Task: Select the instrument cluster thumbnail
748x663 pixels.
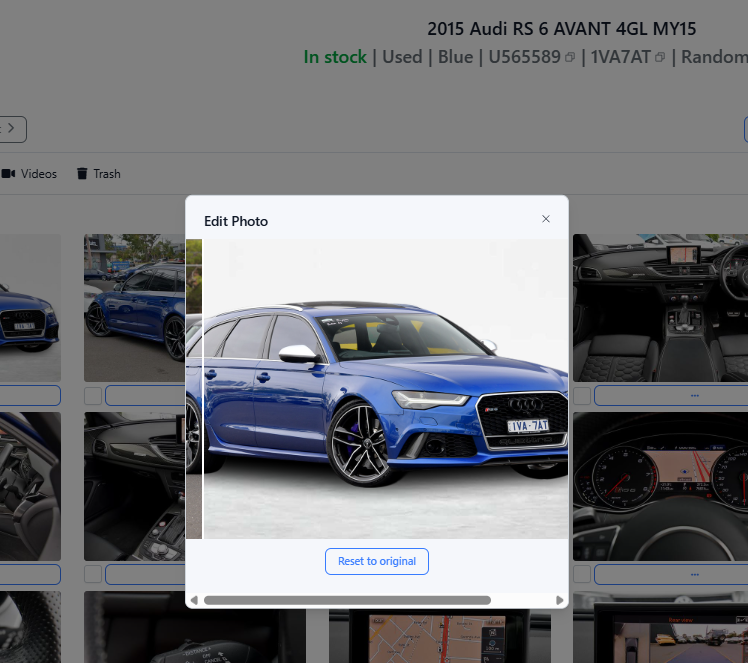Action: [x=660, y=486]
